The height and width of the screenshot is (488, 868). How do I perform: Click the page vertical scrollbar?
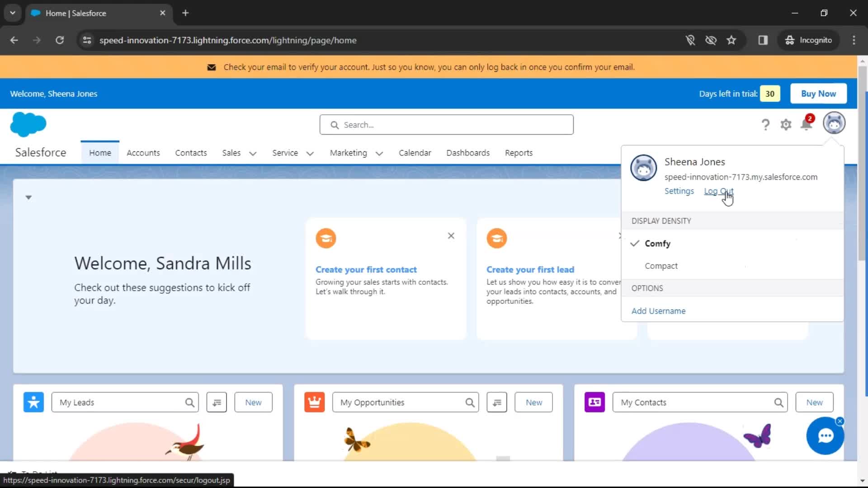pyautogui.click(x=862, y=163)
